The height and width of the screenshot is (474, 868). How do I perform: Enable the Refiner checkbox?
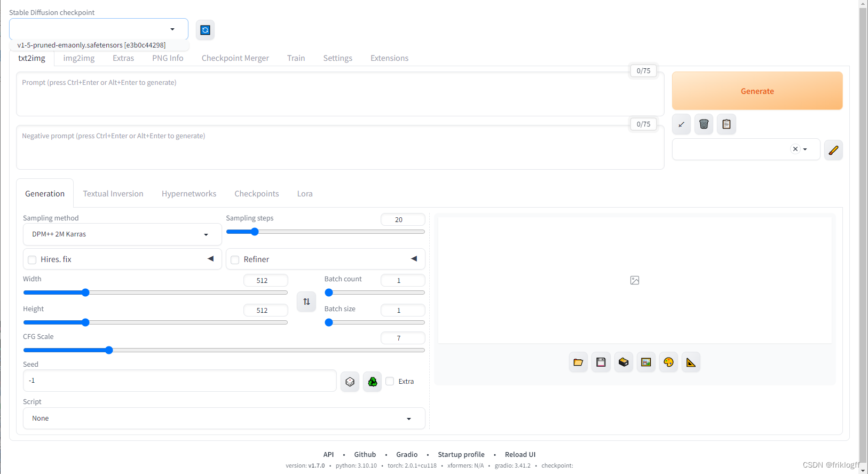(x=235, y=260)
